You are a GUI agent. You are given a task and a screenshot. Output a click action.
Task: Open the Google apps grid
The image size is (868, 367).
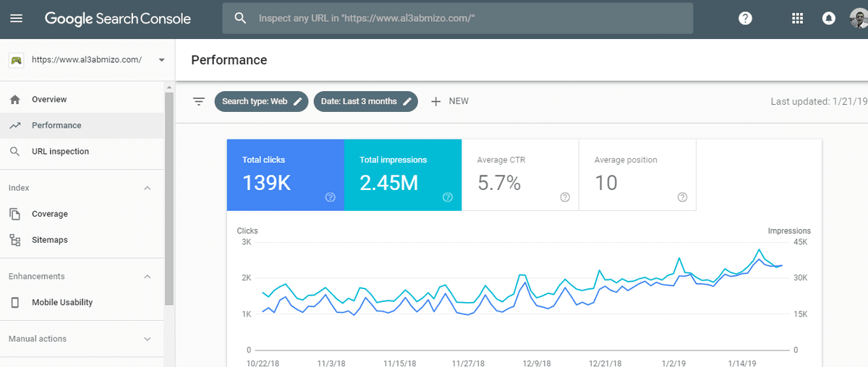798,19
